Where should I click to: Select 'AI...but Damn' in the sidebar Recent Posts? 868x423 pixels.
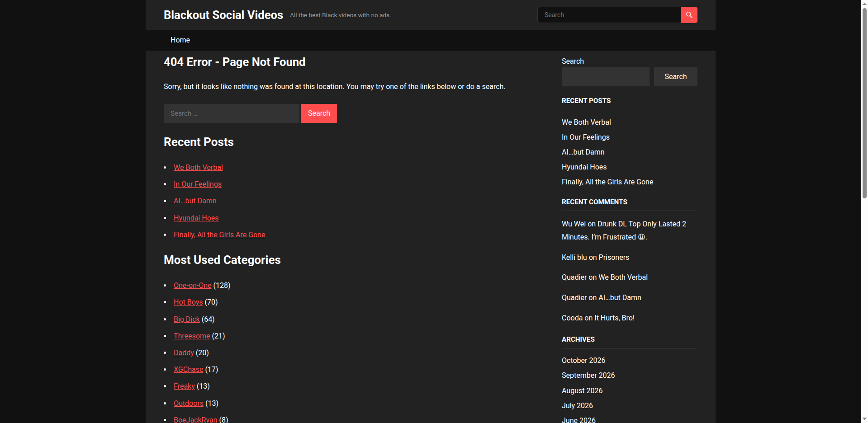click(583, 152)
